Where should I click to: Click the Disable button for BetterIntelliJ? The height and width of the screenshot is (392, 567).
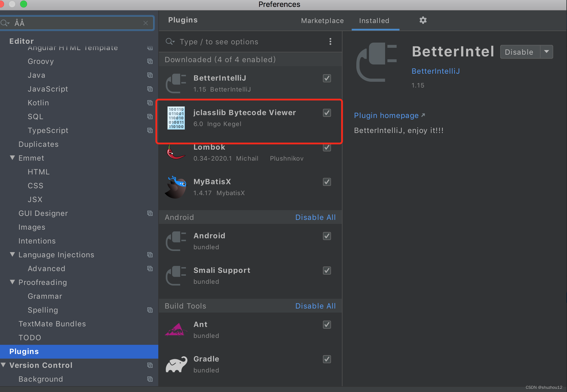tap(520, 52)
